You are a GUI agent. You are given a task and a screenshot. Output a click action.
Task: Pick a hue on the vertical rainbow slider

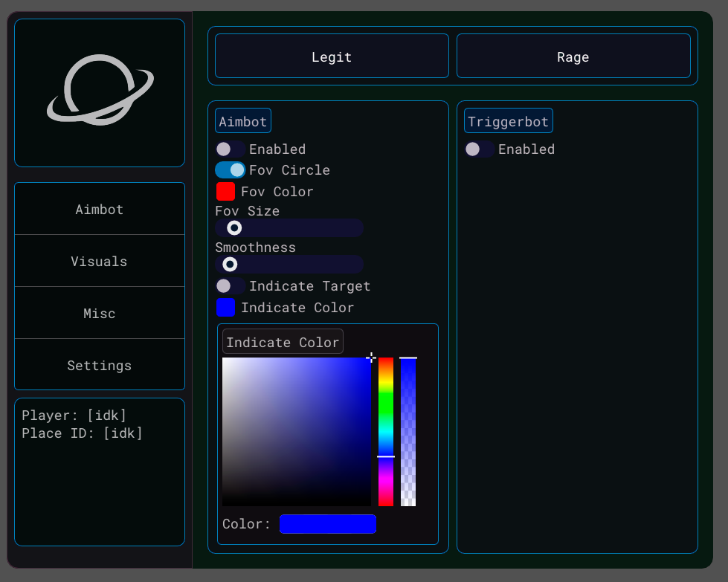385,431
